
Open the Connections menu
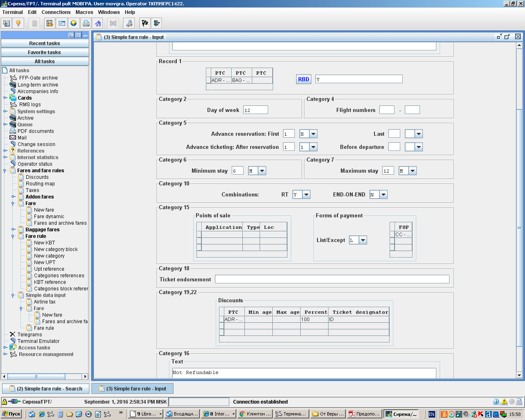[x=56, y=12]
